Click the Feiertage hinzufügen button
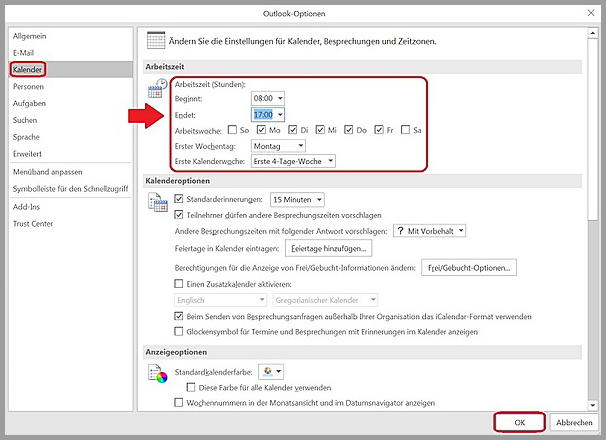 (x=329, y=247)
